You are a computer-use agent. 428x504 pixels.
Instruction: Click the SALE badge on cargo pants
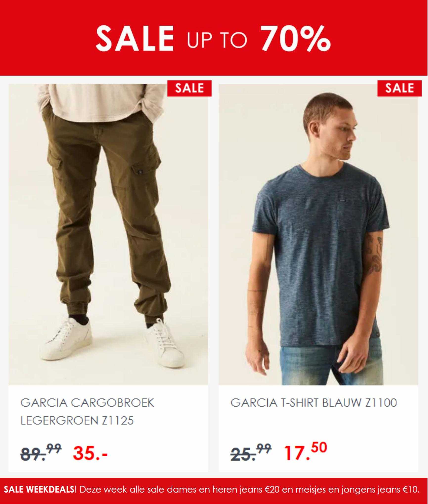point(189,88)
